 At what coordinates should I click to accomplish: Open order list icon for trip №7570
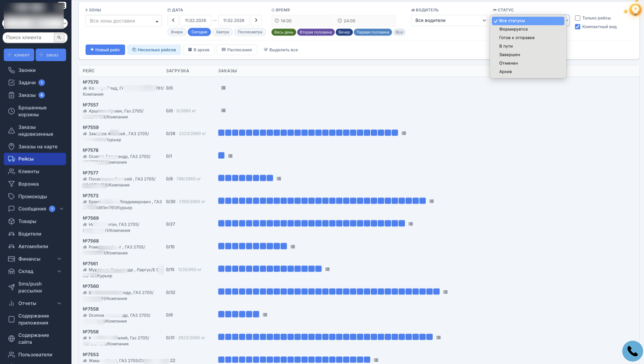point(223,88)
